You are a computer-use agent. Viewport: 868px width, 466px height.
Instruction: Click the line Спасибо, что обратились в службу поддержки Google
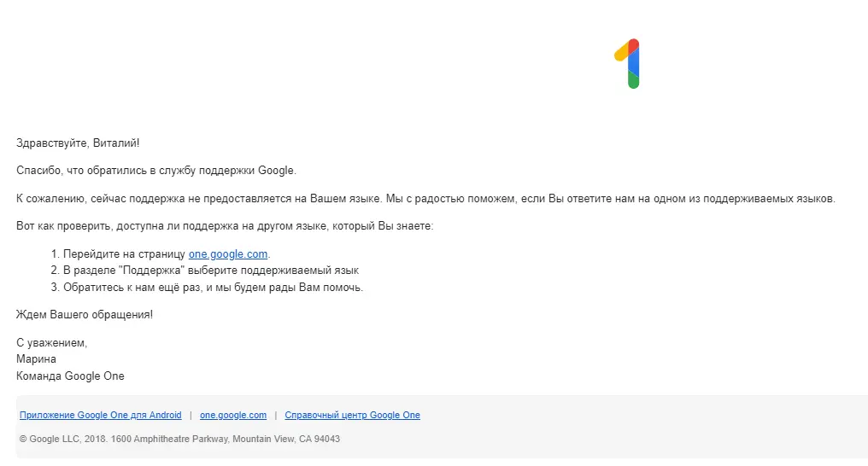click(156, 171)
